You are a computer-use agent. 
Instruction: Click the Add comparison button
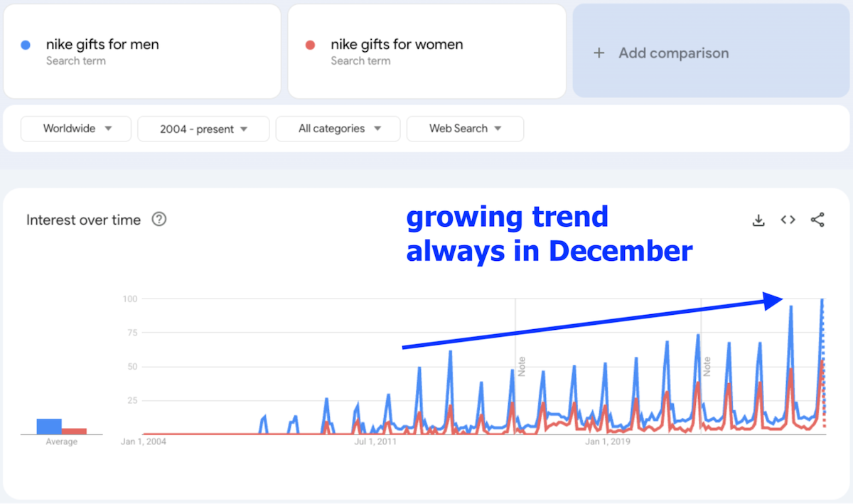[x=674, y=53]
